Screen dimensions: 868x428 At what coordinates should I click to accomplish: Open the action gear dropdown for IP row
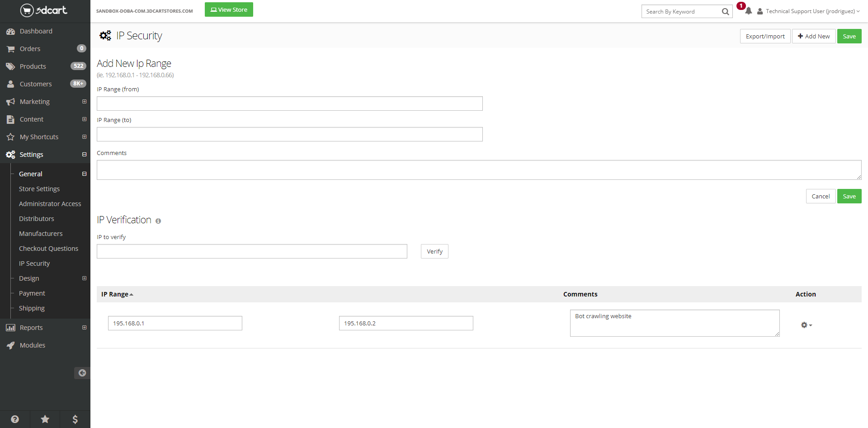click(x=806, y=325)
